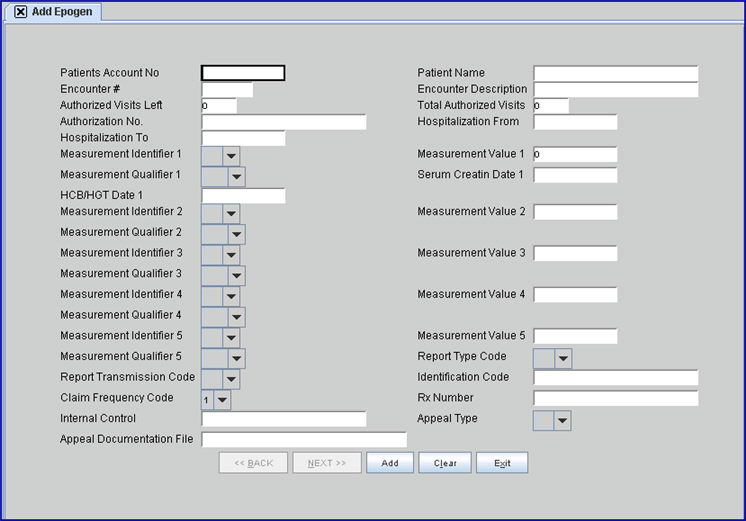This screenshot has height=521, width=746.
Task: Open Measurement Identifier 3 dropdown
Action: [x=220, y=255]
